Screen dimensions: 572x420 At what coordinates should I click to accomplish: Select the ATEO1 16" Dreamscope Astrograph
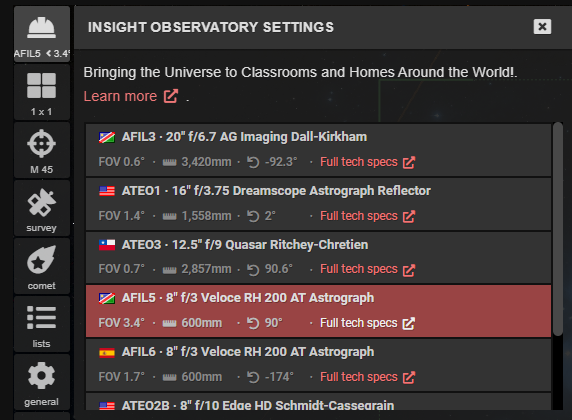click(x=318, y=204)
